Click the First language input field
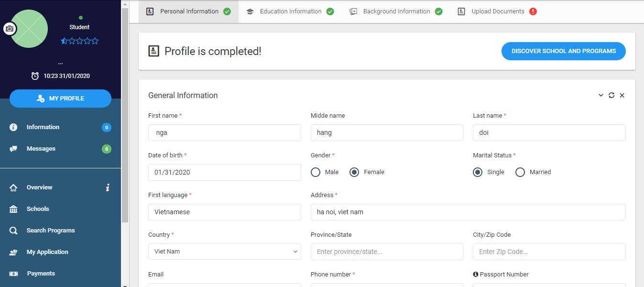This screenshot has width=644, height=287. coord(225,212)
